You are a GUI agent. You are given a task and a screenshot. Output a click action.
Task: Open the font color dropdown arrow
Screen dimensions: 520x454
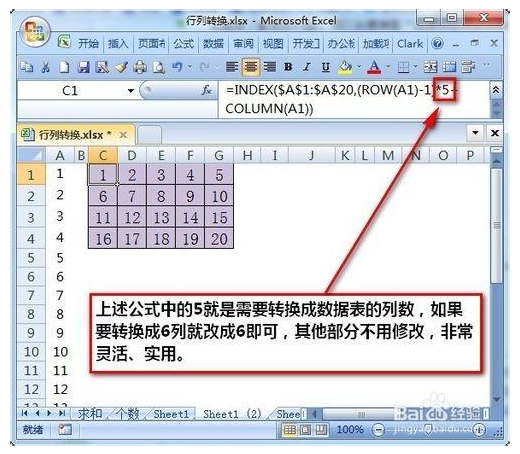pos(388,67)
